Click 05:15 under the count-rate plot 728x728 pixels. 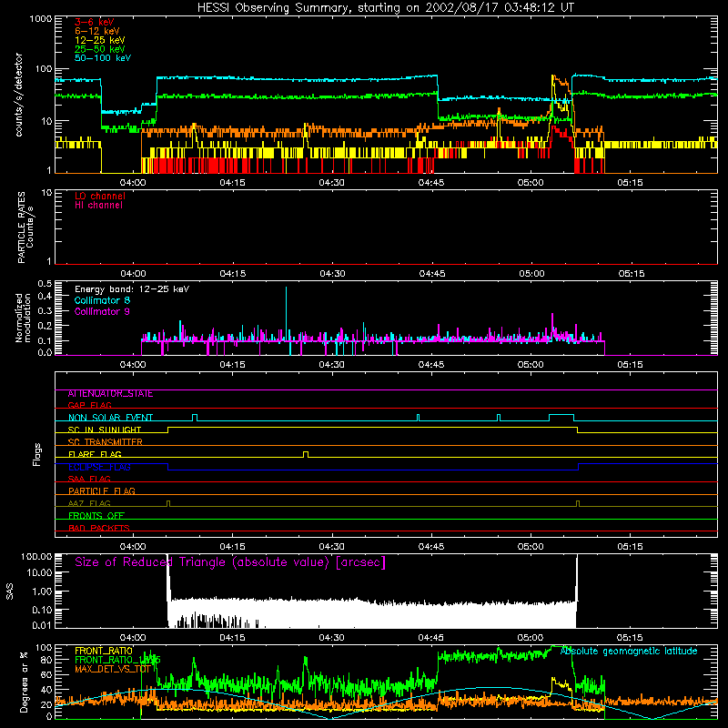630,183
